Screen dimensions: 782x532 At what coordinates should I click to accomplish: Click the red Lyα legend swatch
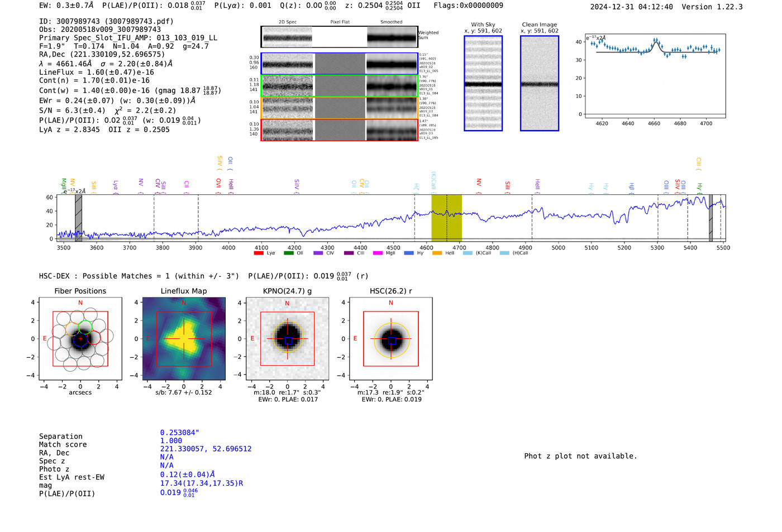coord(259,253)
